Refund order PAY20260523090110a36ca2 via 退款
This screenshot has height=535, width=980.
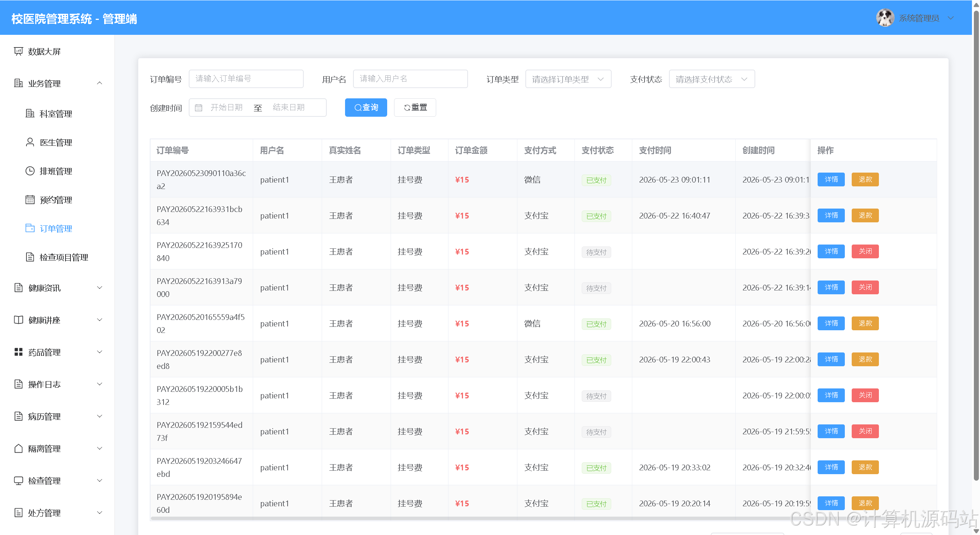865,179
